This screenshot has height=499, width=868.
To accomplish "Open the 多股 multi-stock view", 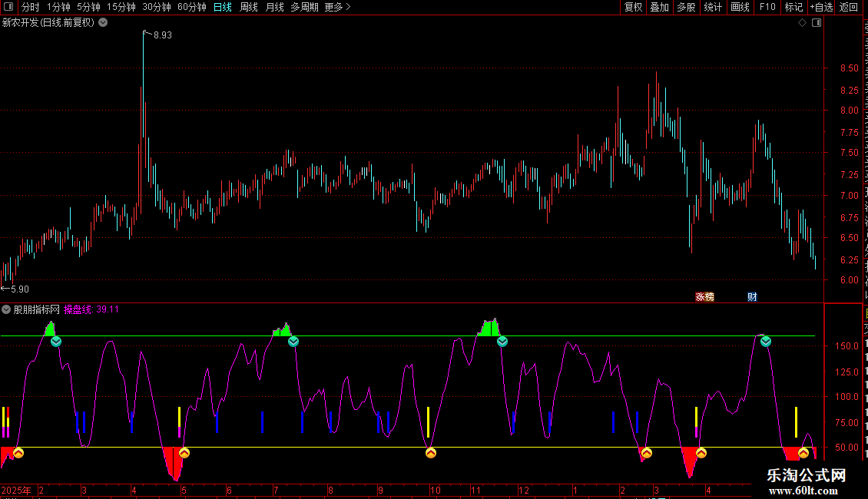I will click(686, 7).
